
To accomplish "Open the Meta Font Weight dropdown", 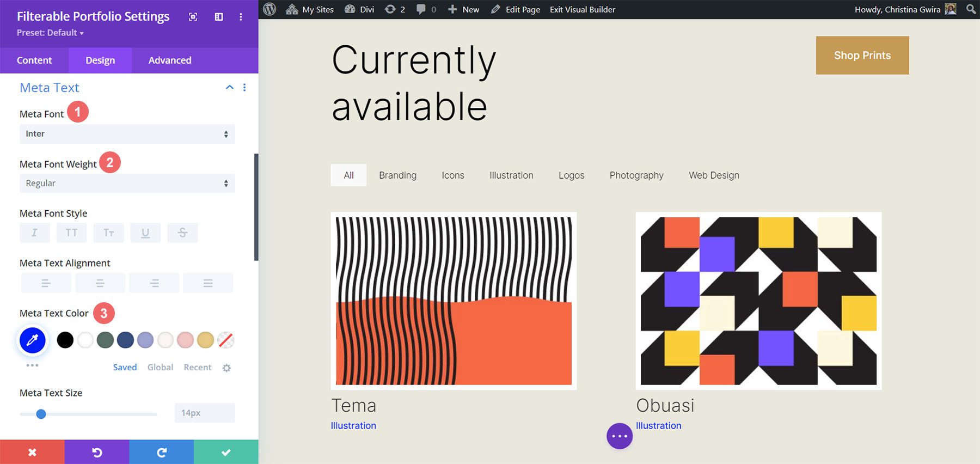I will [127, 184].
